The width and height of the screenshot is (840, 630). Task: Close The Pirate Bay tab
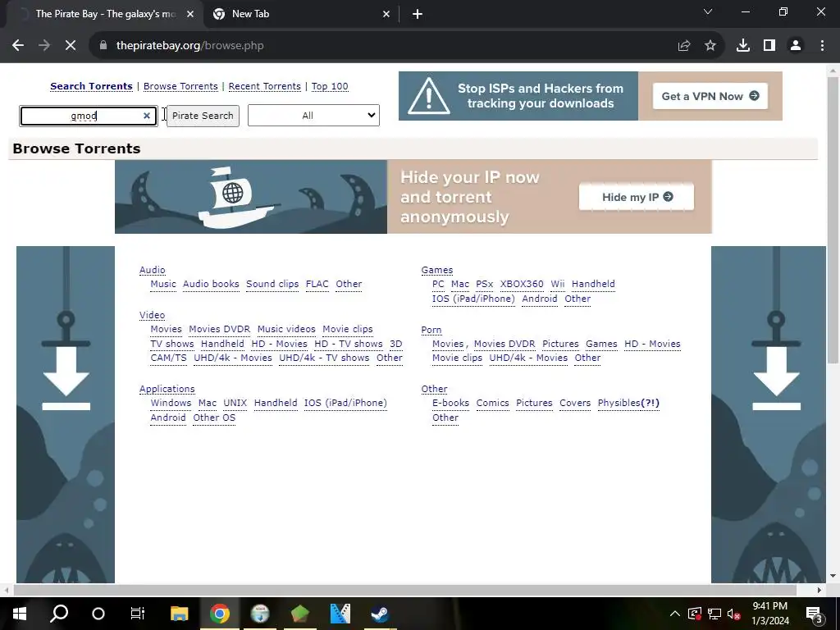tap(190, 14)
